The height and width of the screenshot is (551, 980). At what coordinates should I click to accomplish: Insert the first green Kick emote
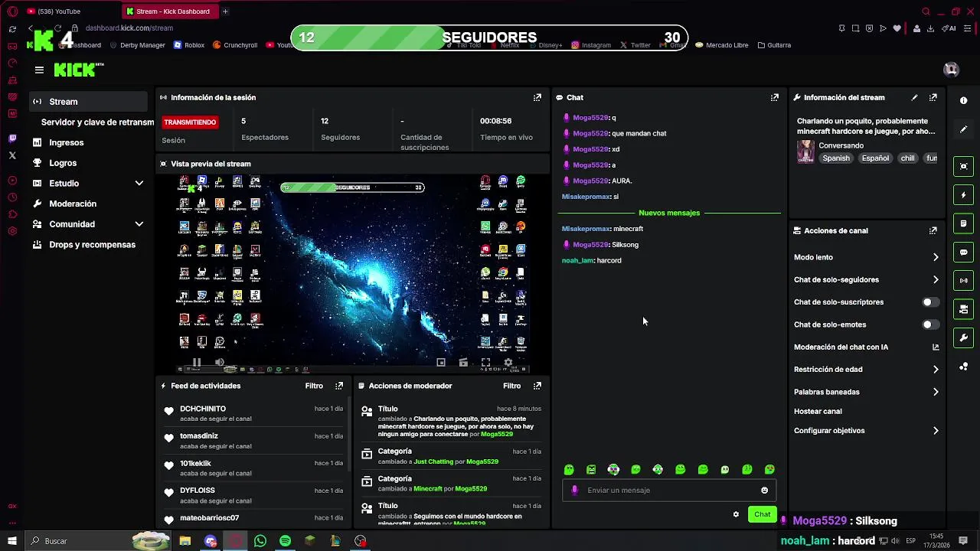click(x=569, y=470)
